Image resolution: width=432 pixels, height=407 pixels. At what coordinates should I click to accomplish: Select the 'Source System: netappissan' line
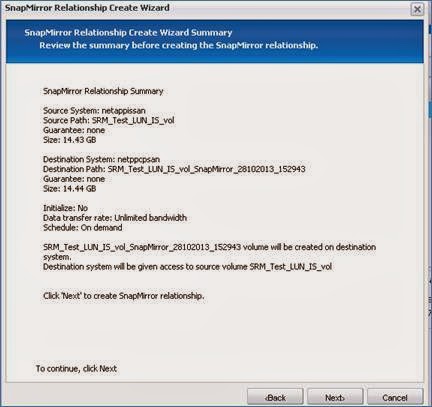click(x=94, y=111)
